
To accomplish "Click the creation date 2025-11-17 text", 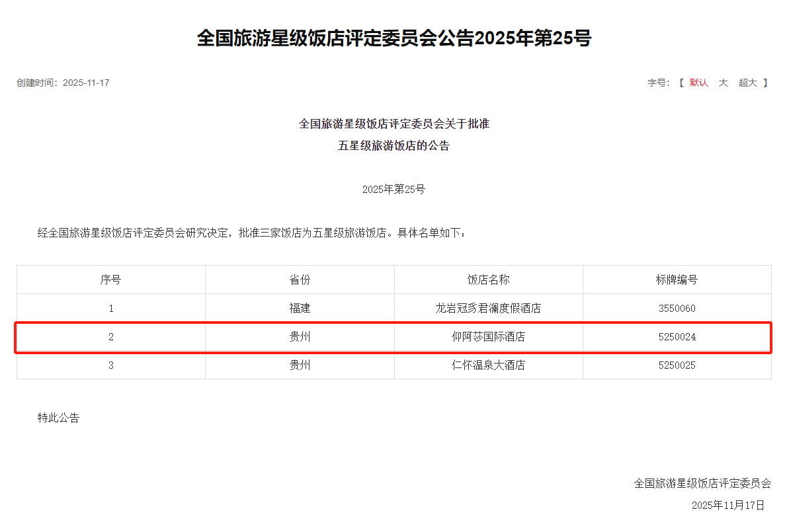I will pyautogui.click(x=86, y=83).
